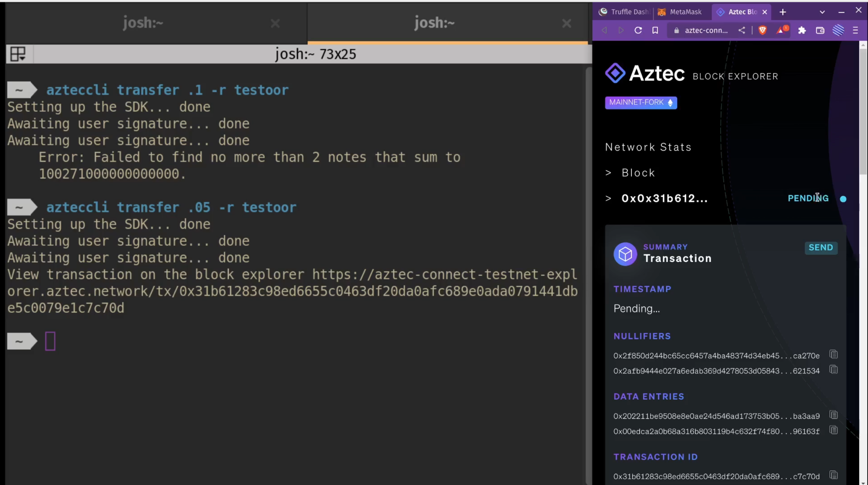Image resolution: width=868 pixels, height=485 pixels.
Task: Click the share icon in address bar
Action: (x=742, y=30)
